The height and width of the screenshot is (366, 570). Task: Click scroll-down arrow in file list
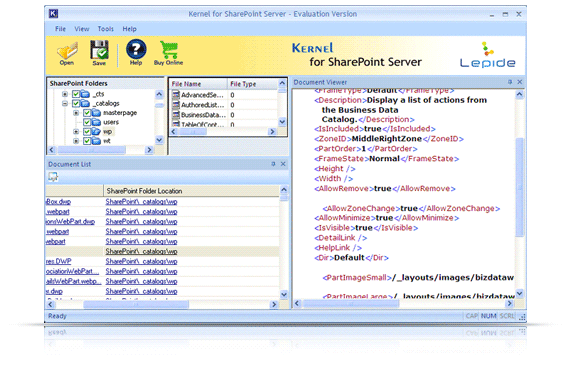tap(282, 122)
